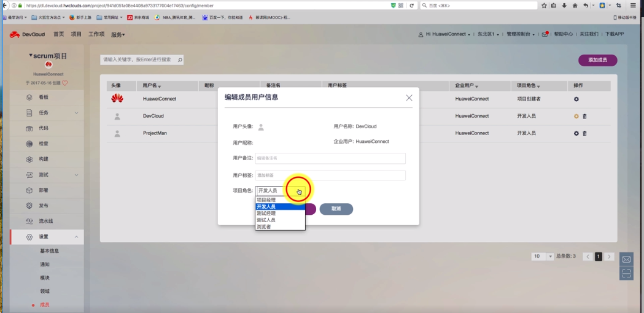Open 项目 in top nav
This screenshot has width=644, height=313.
[x=76, y=34]
